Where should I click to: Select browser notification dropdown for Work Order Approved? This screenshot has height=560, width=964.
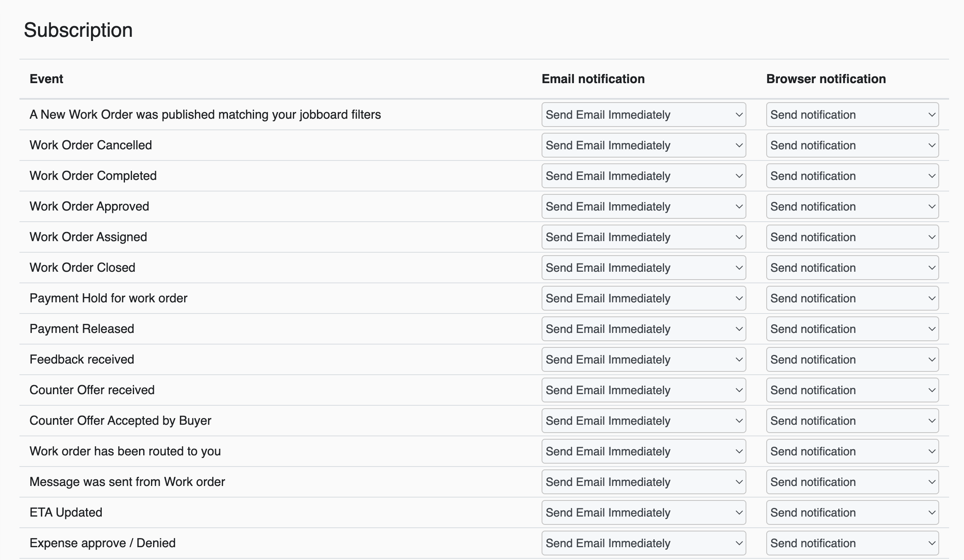coord(852,206)
